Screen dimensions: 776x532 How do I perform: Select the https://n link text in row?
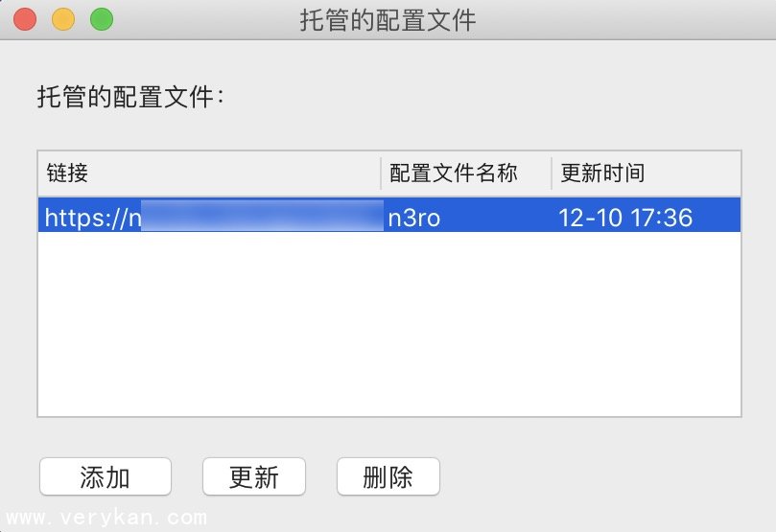coord(93,218)
